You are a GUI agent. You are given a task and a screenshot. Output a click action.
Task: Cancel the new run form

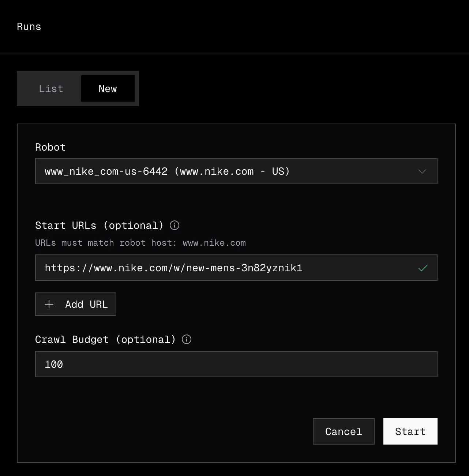pyautogui.click(x=343, y=431)
